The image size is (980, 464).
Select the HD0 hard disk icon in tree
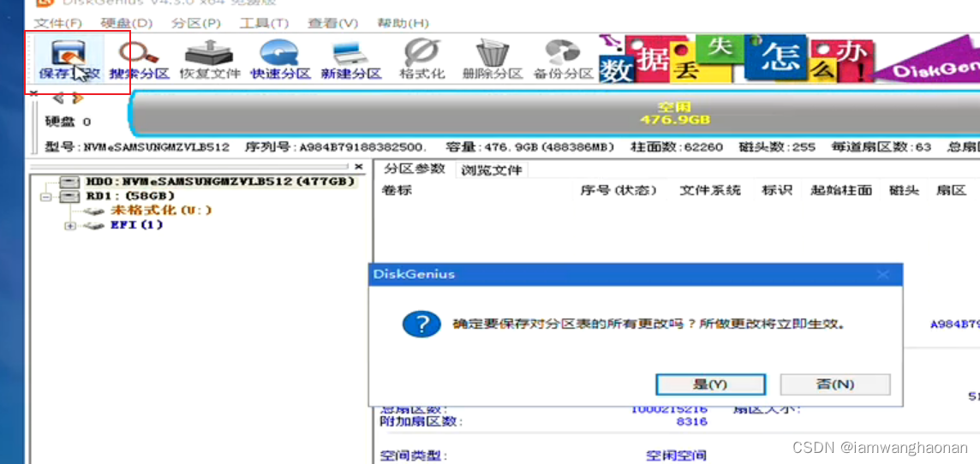click(69, 181)
